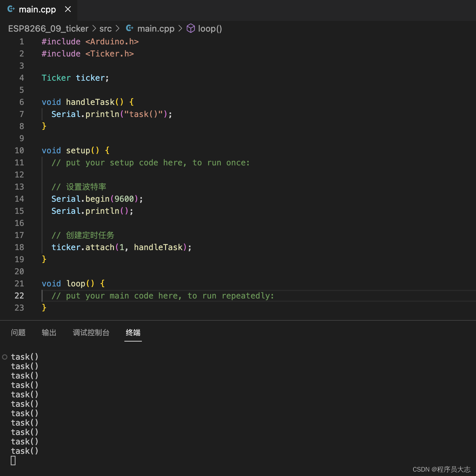This screenshot has height=476, width=476.
Task: Select the loop() symbol cube icon
Action: click(x=191, y=28)
